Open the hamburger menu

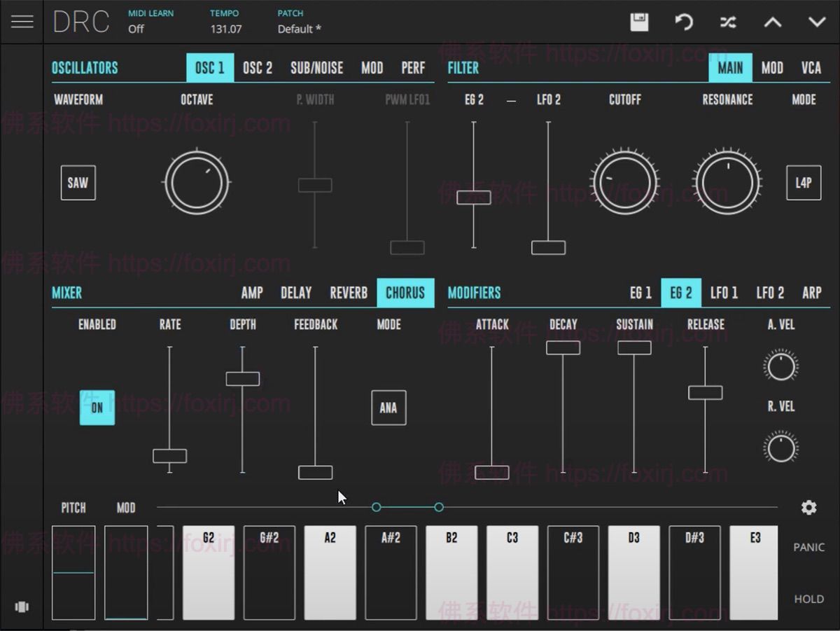(x=22, y=22)
